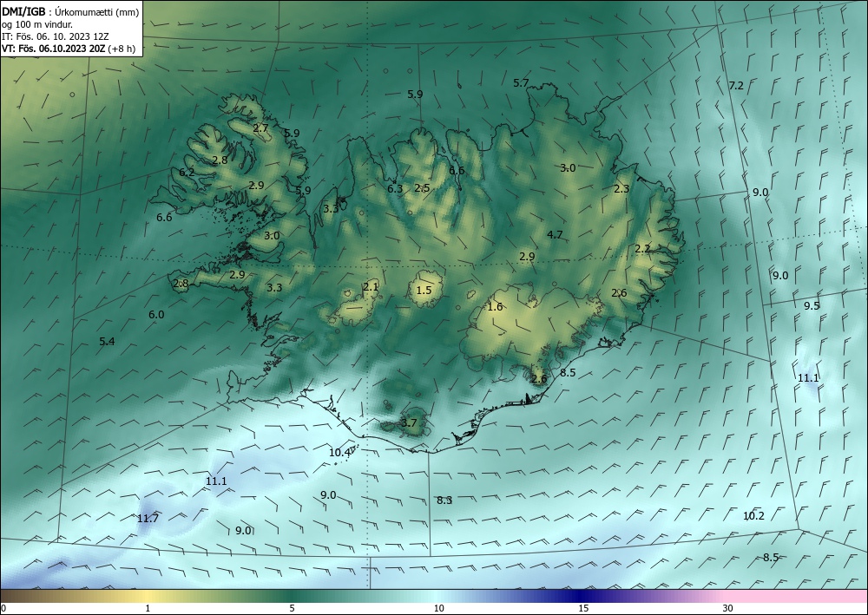Click the 10 label on the color scale
This screenshot has width=868, height=615.
[x=438, y=609]
